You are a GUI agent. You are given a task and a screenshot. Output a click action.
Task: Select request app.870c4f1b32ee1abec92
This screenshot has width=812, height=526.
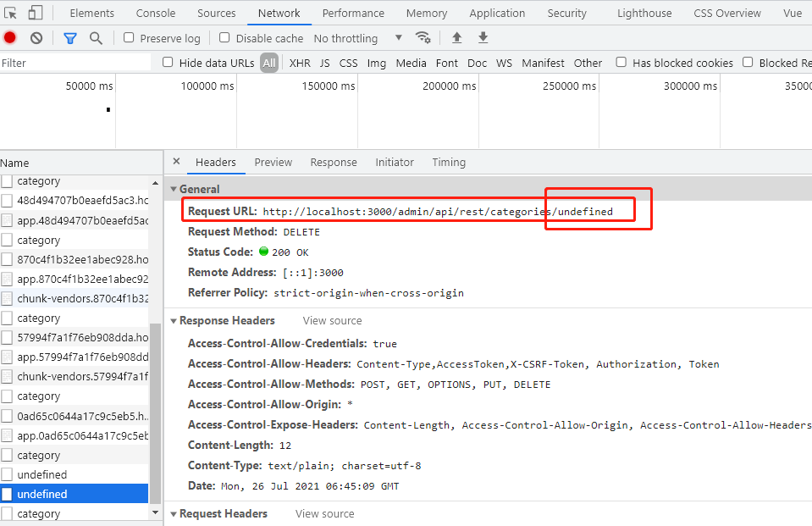coord(74,279)
